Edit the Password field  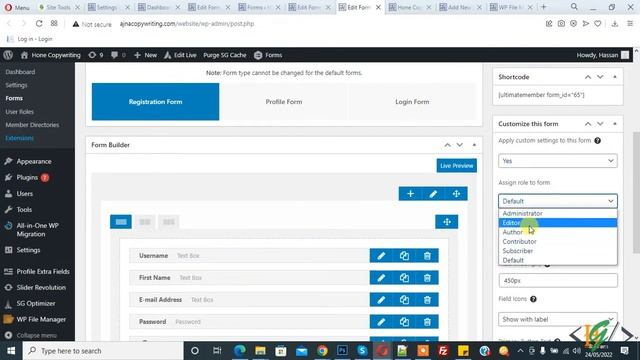(x=381, y=322)
